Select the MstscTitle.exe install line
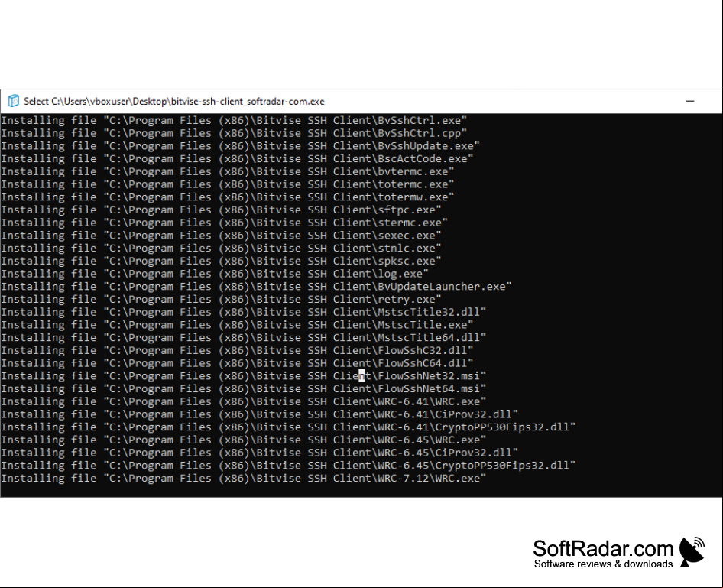 pos(237,325)
